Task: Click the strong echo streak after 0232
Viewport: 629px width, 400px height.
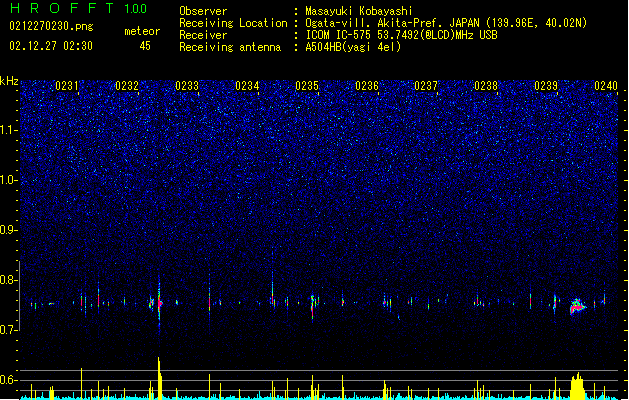Action: 159,303
